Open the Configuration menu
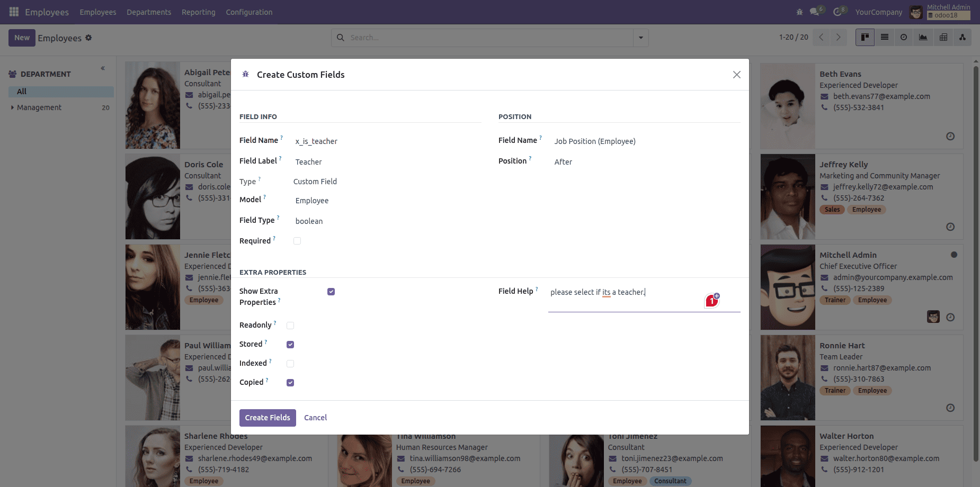This screenshot has height=487, width=980. click(249, 12)
